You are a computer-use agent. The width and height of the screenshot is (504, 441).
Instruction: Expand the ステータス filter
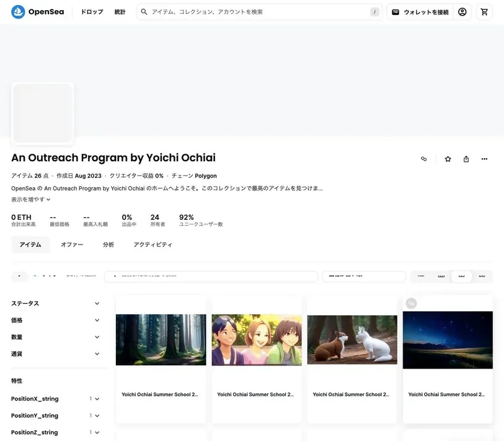point(55,304)
